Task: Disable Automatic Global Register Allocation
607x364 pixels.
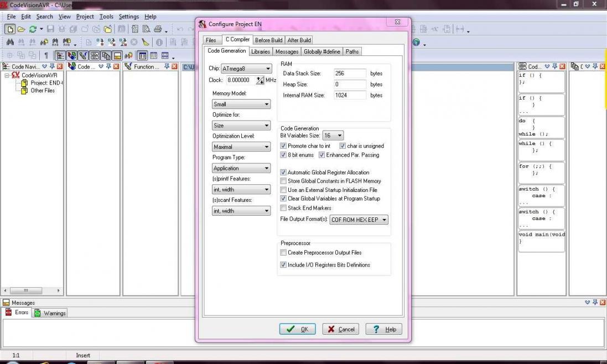Action: (x=283, y=172)
